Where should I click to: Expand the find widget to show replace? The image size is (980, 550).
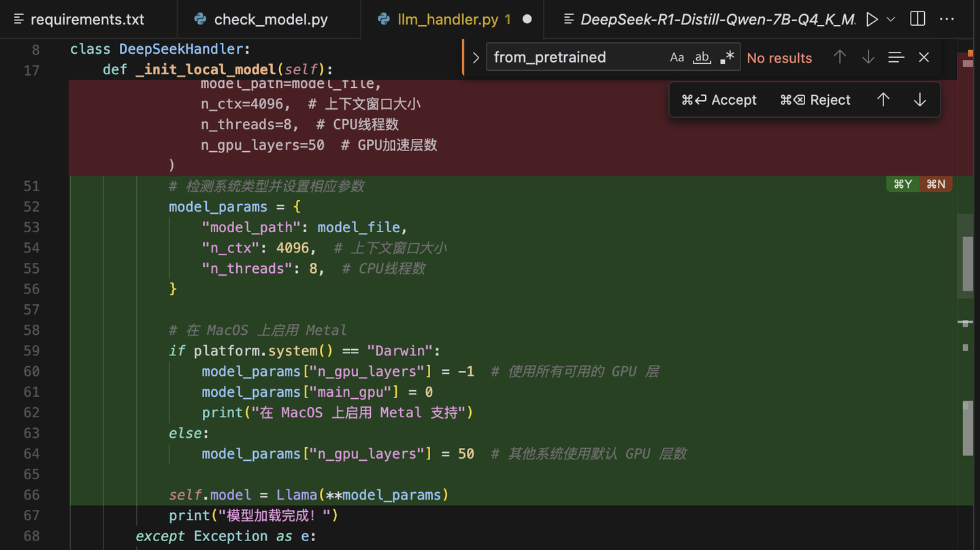tap(475, 57)
